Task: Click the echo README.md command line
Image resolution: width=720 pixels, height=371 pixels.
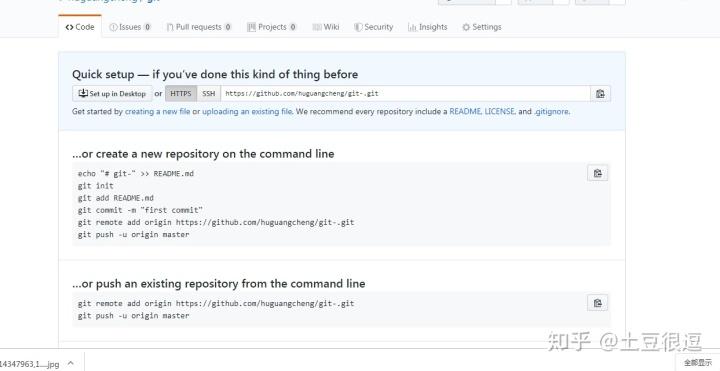Action: click(135, 174)
